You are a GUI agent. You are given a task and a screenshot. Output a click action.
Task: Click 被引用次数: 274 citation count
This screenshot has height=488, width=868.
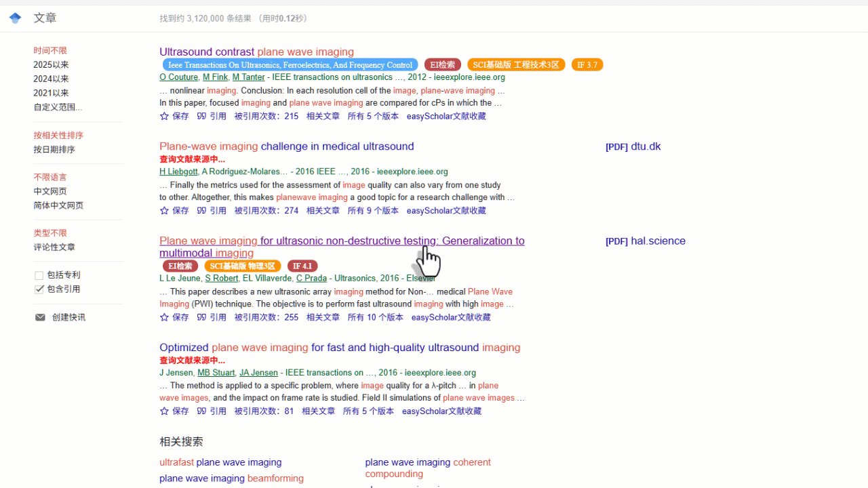(x=266, y=211)
